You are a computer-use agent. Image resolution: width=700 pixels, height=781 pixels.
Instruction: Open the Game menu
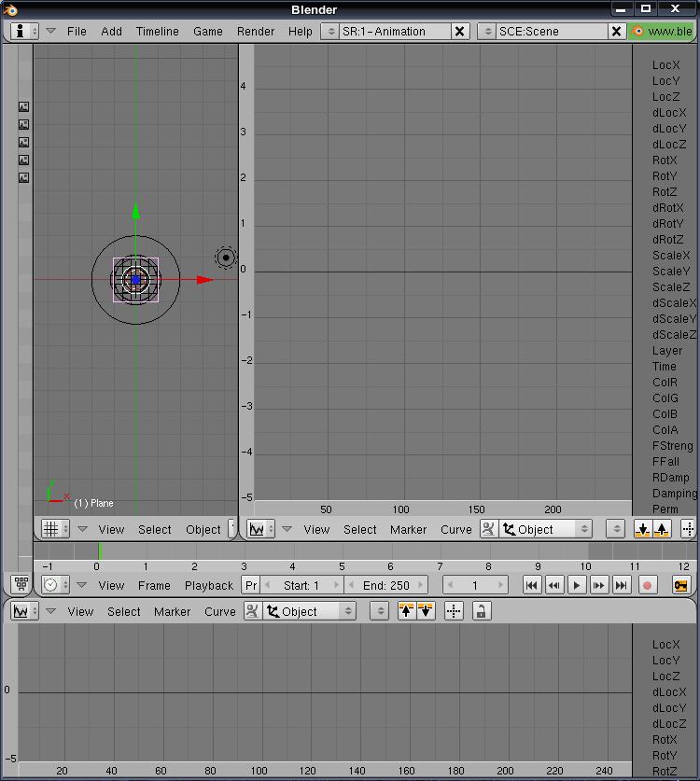tap(208, 32)
